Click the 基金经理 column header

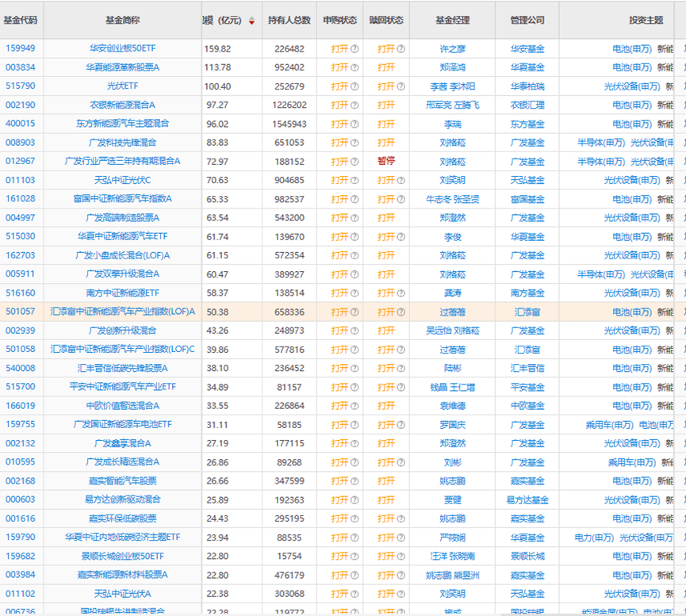[x=453, y=20]
